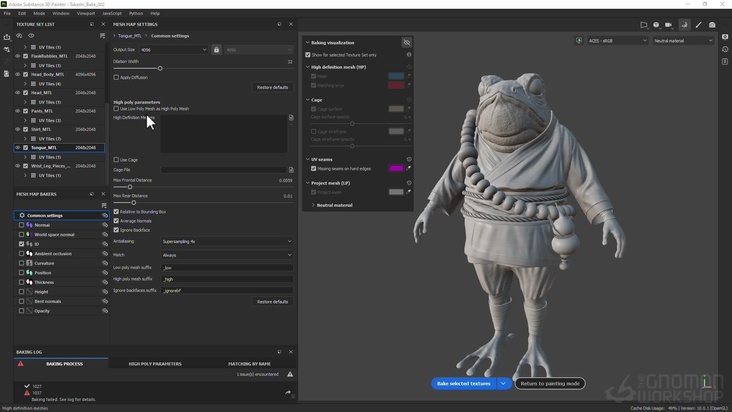Uncheck Missing seams on hard edges
Screen dimensions: 732x412
tap(314, 168)
